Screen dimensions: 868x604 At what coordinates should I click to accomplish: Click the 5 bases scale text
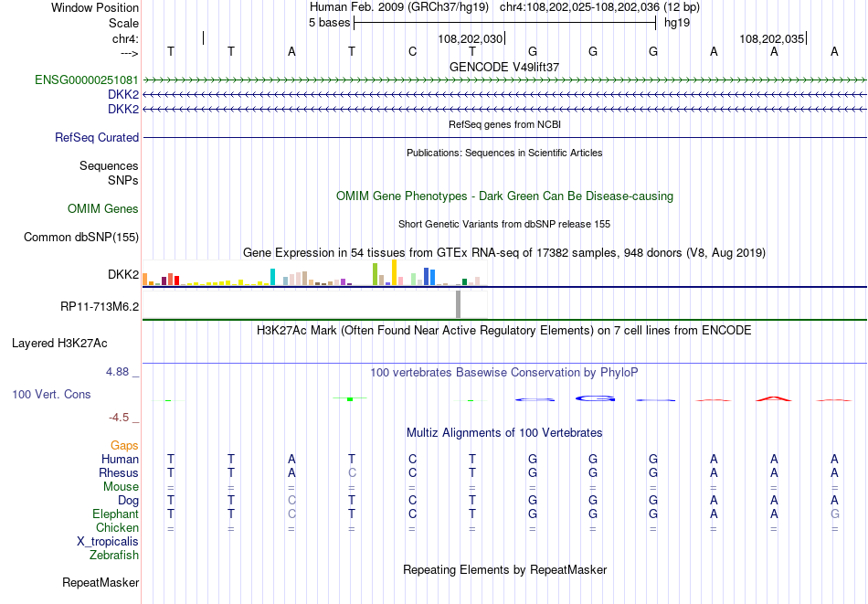pyautogui.click(x=329, y=23)
